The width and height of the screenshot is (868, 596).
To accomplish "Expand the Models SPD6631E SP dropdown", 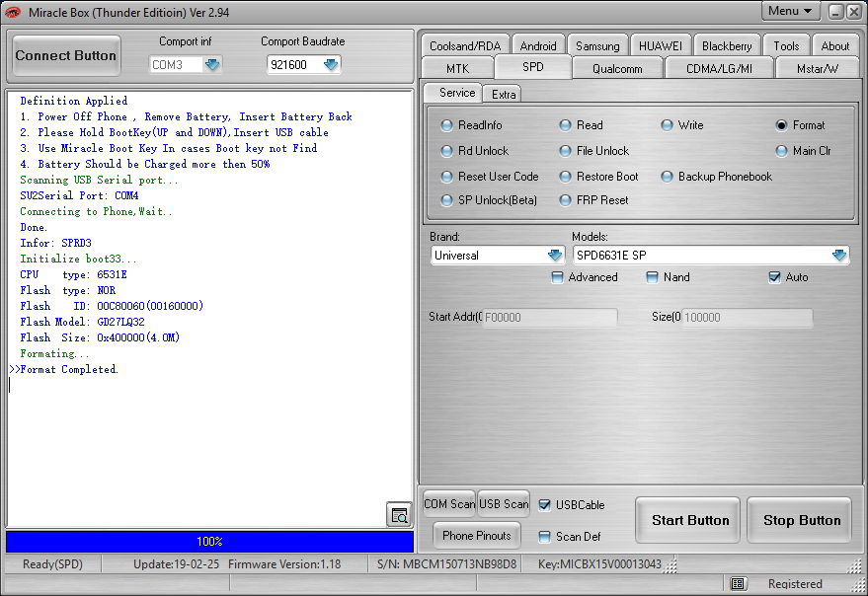I will coord(839,256).
